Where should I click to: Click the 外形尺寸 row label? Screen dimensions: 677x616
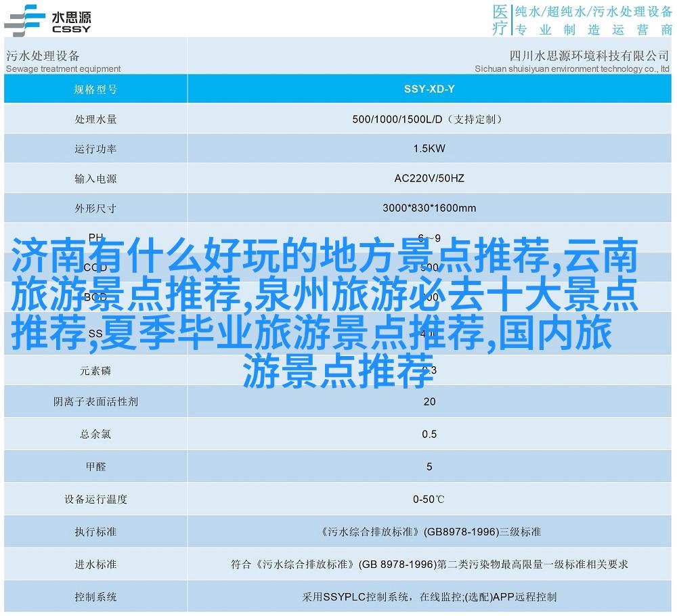[x=95, y=208]
